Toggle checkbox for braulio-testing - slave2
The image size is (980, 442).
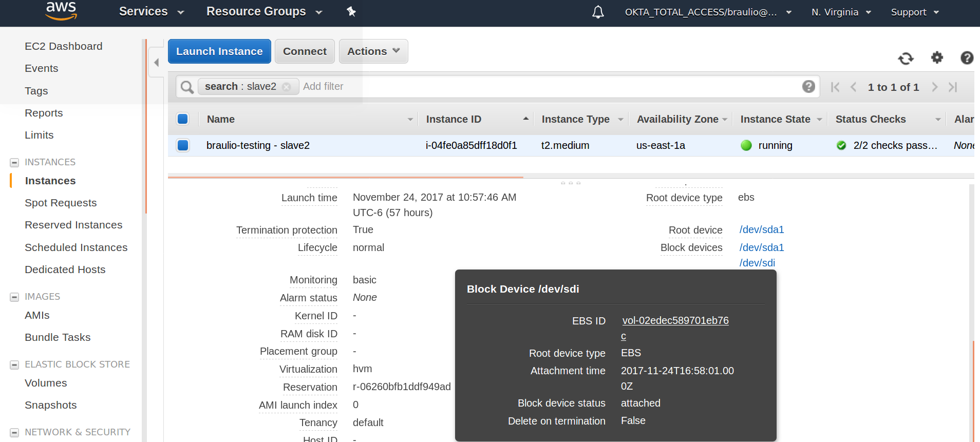pyautogui.click(x=183, y=145)
